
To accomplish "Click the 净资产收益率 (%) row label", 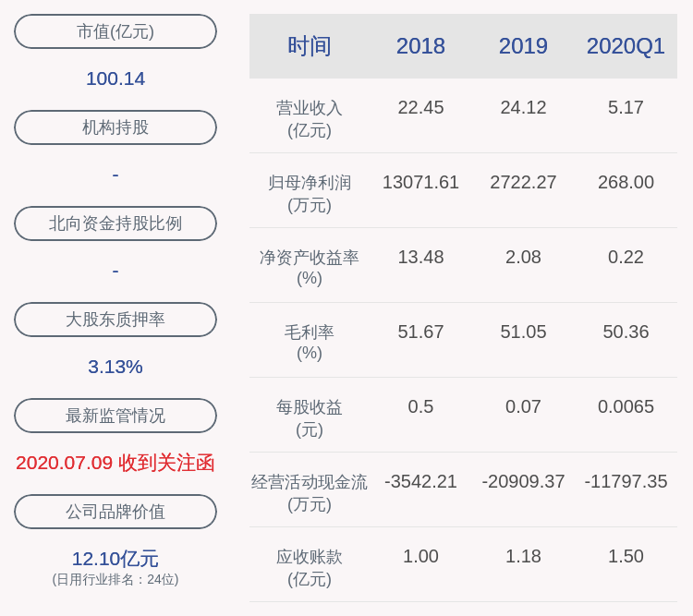I will point(310,268).
